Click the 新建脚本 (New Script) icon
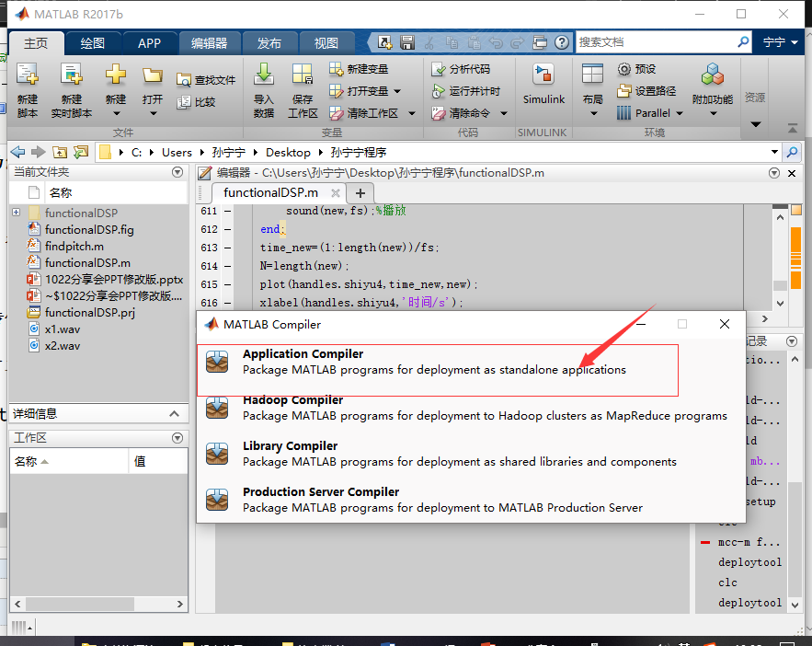812x646 pixels. click(28, 75)
